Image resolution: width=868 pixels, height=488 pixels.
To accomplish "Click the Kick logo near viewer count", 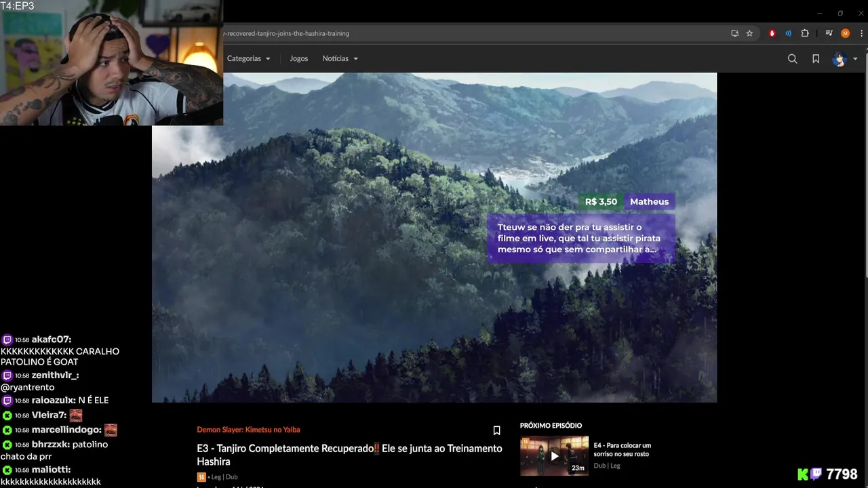I will [x=803, y=474].
